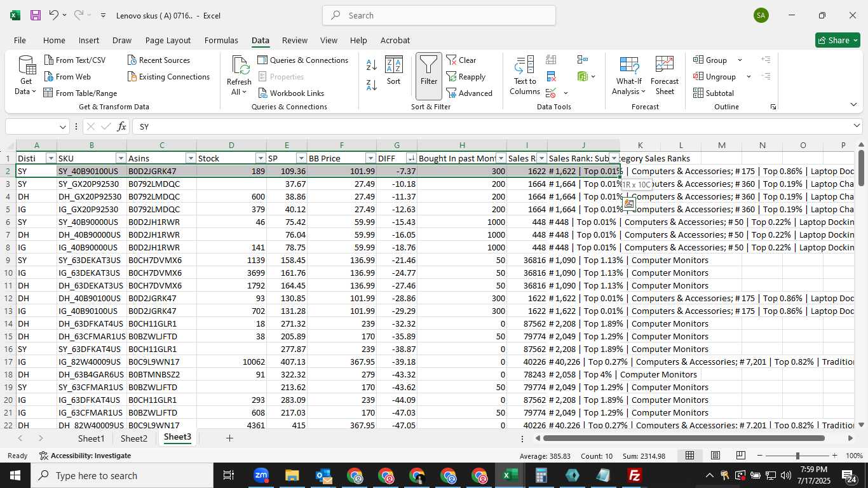Sort A to Z ascending
Screen dimensions: 868x488
click(372, 65)
